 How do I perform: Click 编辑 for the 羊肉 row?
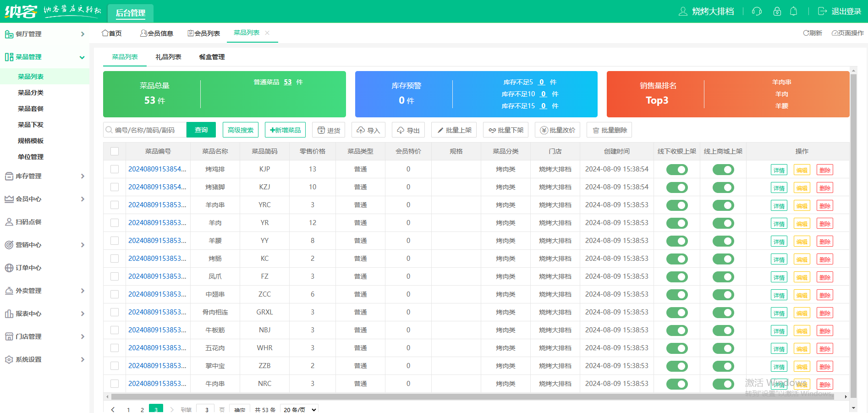[x=802, y=224]
